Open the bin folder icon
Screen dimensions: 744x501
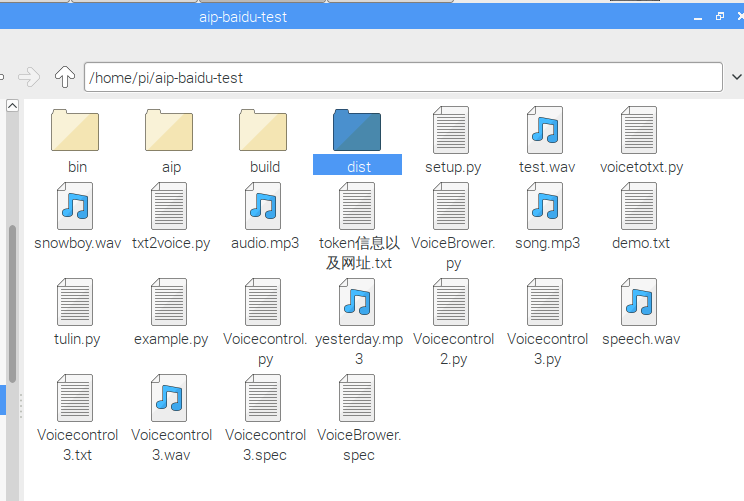pos(75,130)
